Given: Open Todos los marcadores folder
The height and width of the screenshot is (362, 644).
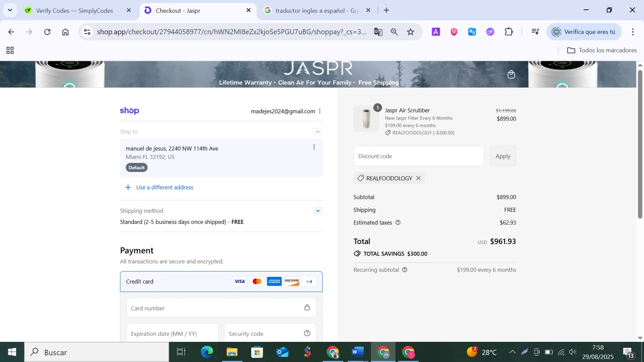Looking at the screenshot, I should (602, 50).
